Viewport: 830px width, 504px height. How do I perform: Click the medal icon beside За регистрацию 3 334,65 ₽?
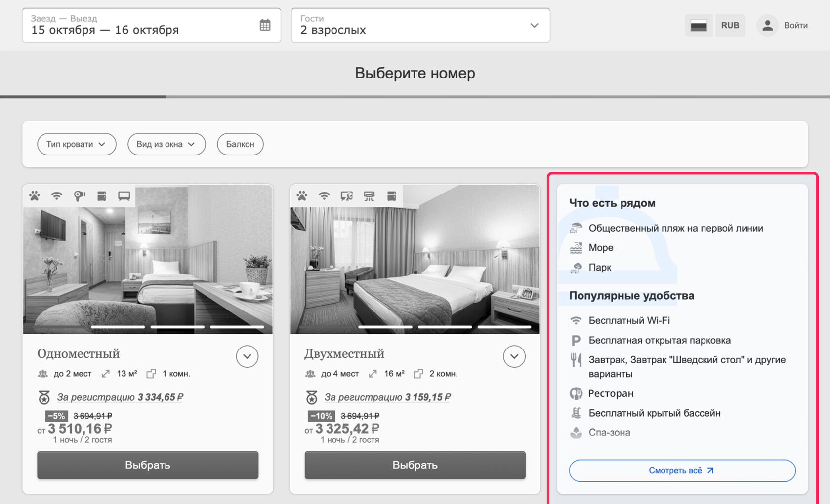pos(44,397)
